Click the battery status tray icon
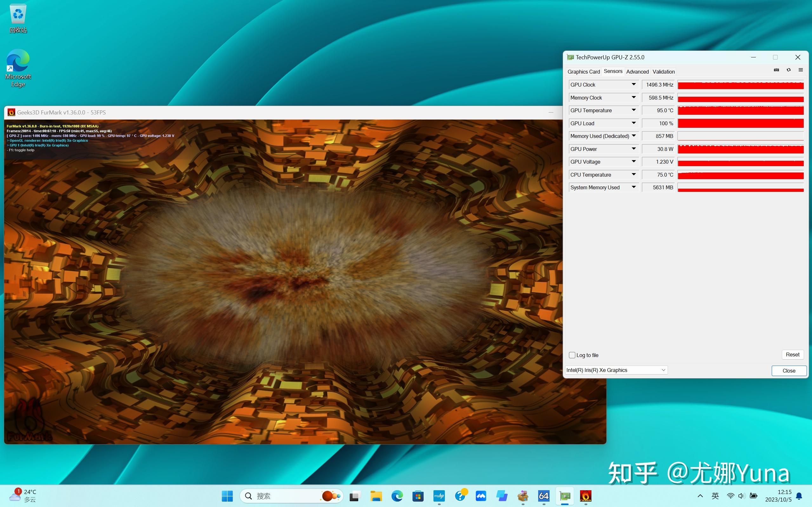This screenshot has width=812, height=507. 754,496
